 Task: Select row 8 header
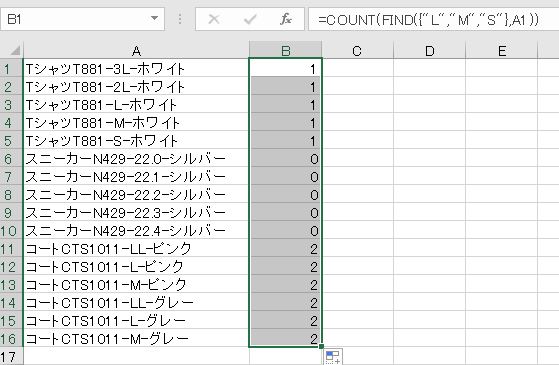11,194
